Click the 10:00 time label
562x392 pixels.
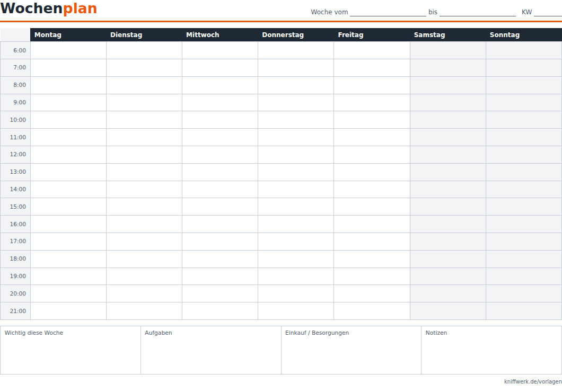click(18, 120)
